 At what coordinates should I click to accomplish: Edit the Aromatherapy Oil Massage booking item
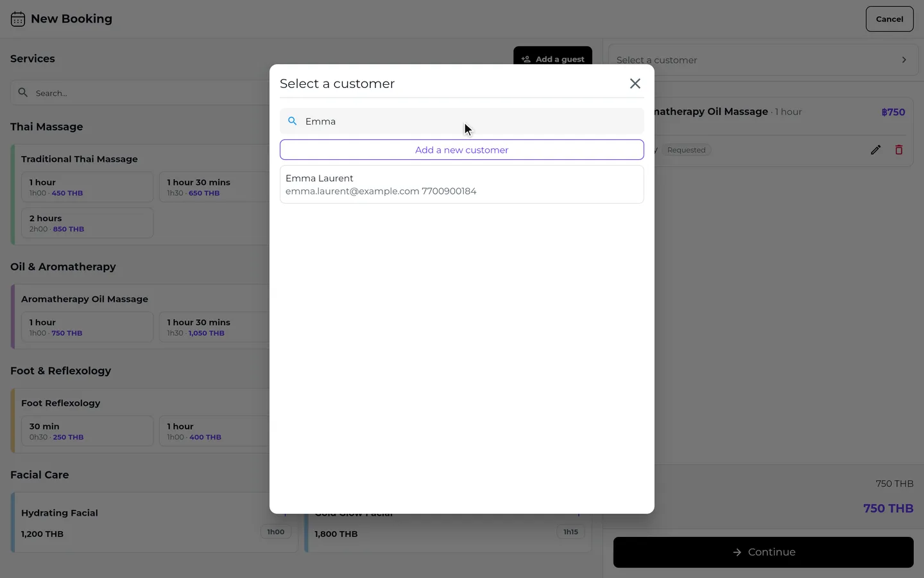click(x=876, y=150)
